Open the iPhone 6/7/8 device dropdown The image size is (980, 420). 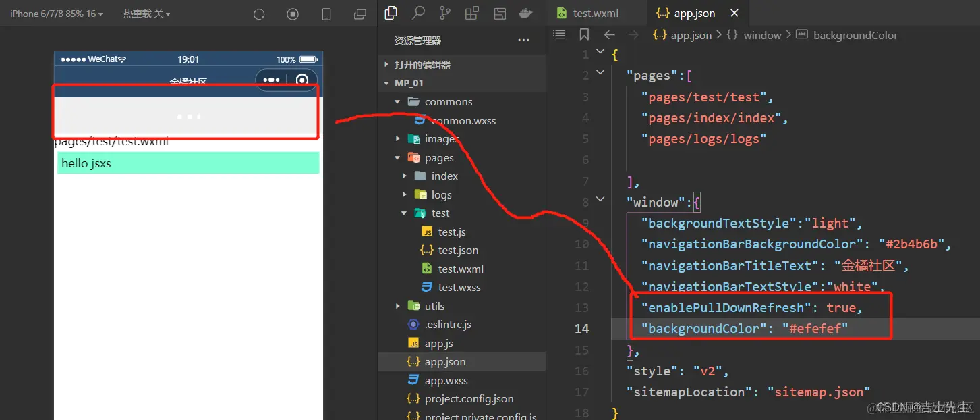57,14
